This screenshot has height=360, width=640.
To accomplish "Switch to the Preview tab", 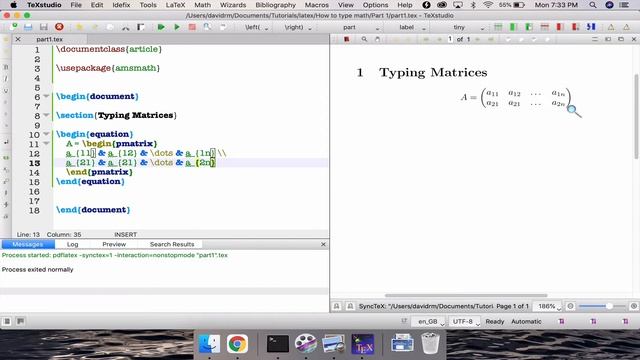I will point(114,244).
